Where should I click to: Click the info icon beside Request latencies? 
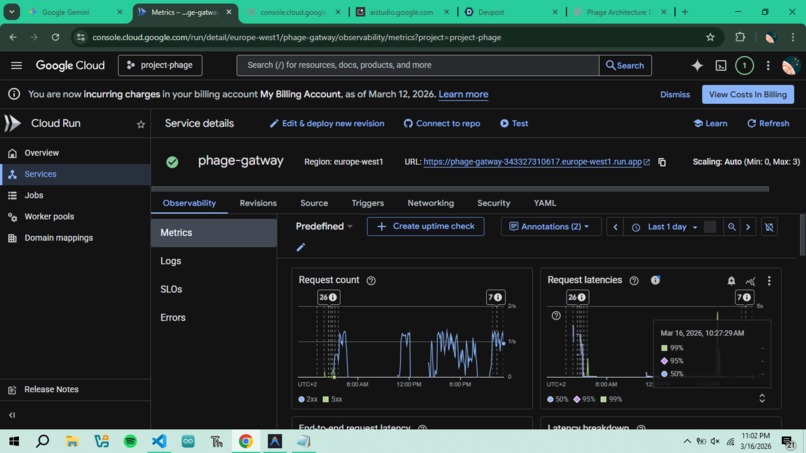tap(655, 280)
